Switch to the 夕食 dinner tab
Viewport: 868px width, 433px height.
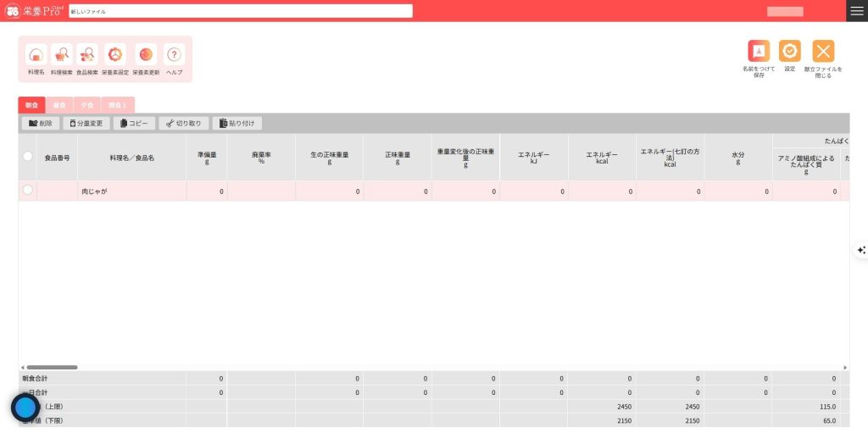click(86, 105)
